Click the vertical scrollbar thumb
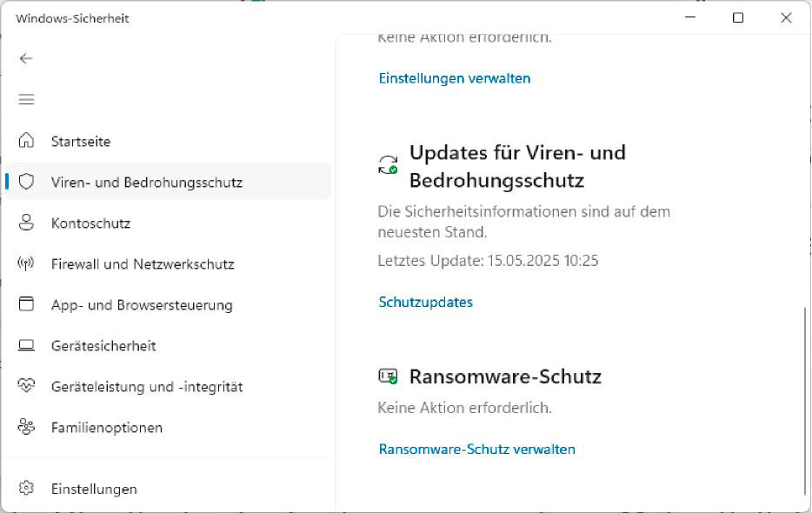812x513 pixels. pyautogui.click(x=805, y=401)
